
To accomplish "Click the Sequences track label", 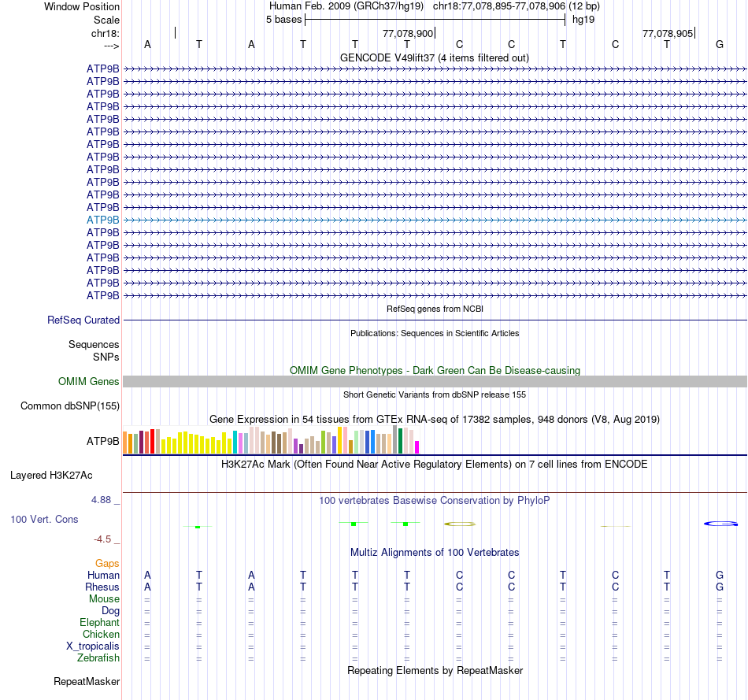I will (x=94, y=345).
